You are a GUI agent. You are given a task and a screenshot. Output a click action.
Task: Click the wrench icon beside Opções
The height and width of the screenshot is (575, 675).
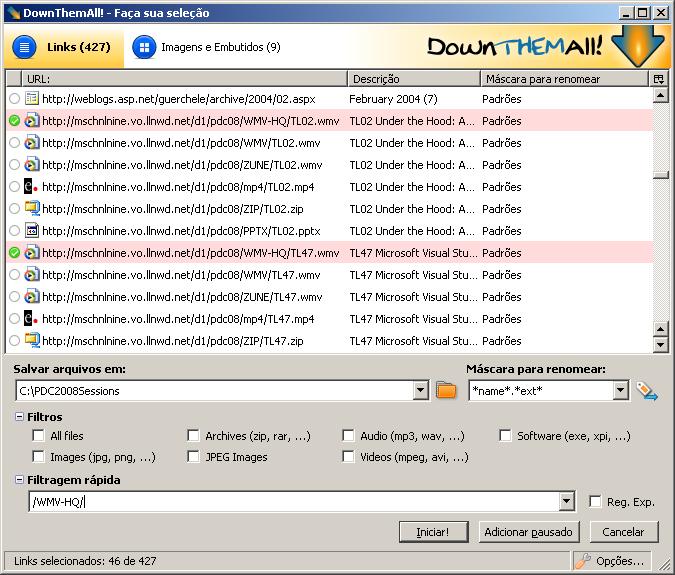click(583, 561)
